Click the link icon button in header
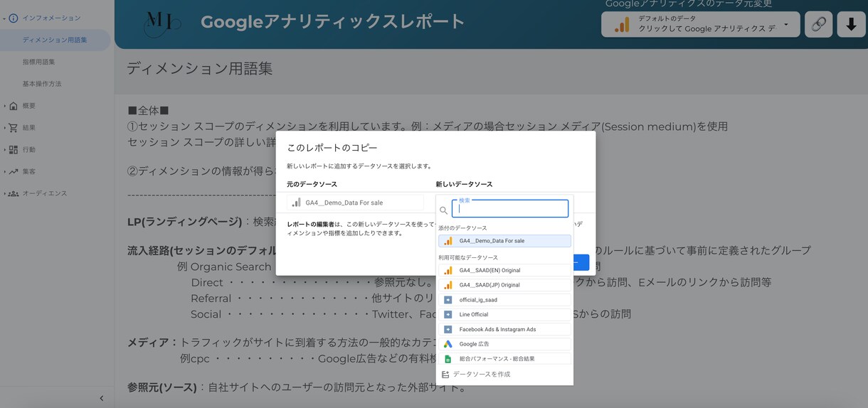The height and width of the screenshot is (408, 868). pos(819,24)
